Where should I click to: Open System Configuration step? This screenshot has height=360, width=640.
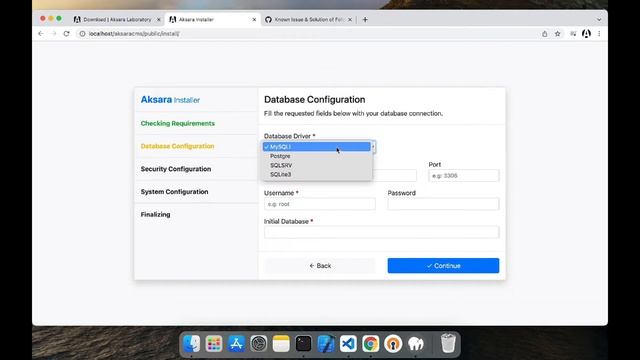tap(174, 191)
